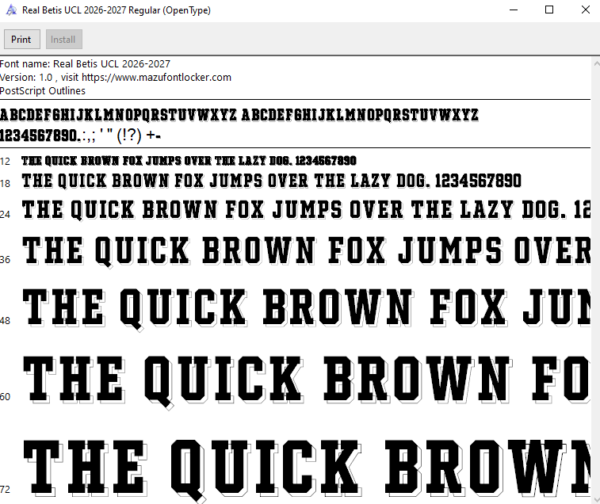The height and width of the screenshot is (504, 600).
Task: Click the 24 point sample sentence
Action: pos(306,210)
